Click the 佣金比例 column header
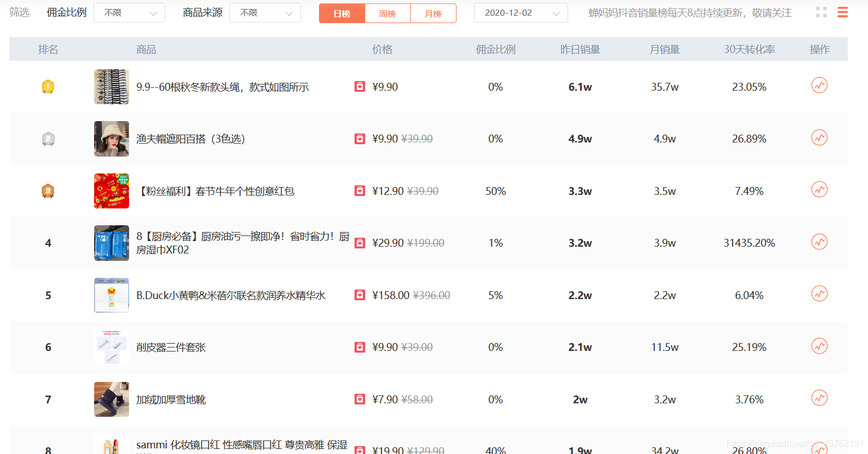Image resolution: width=868 pixels, height=454 pixels. click(495, 50)
